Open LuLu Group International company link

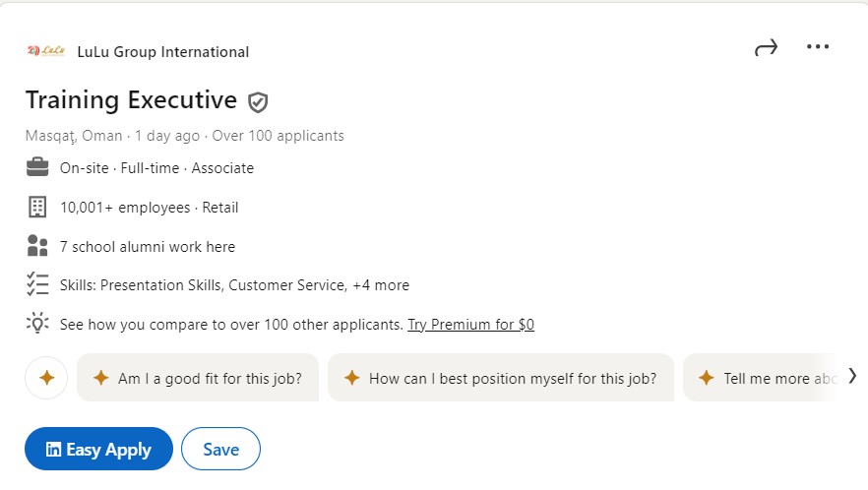(162, 52)
